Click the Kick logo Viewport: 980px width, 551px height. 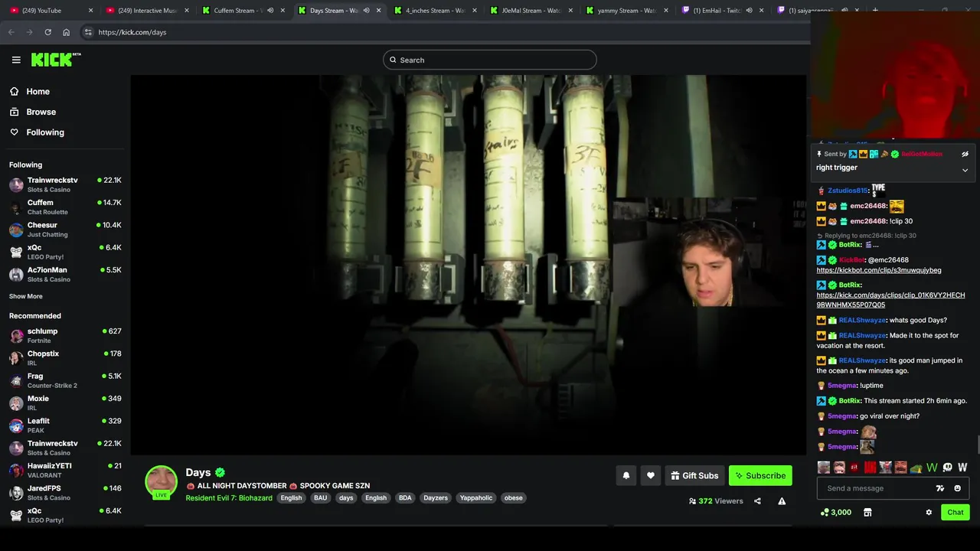click(55, 60)
